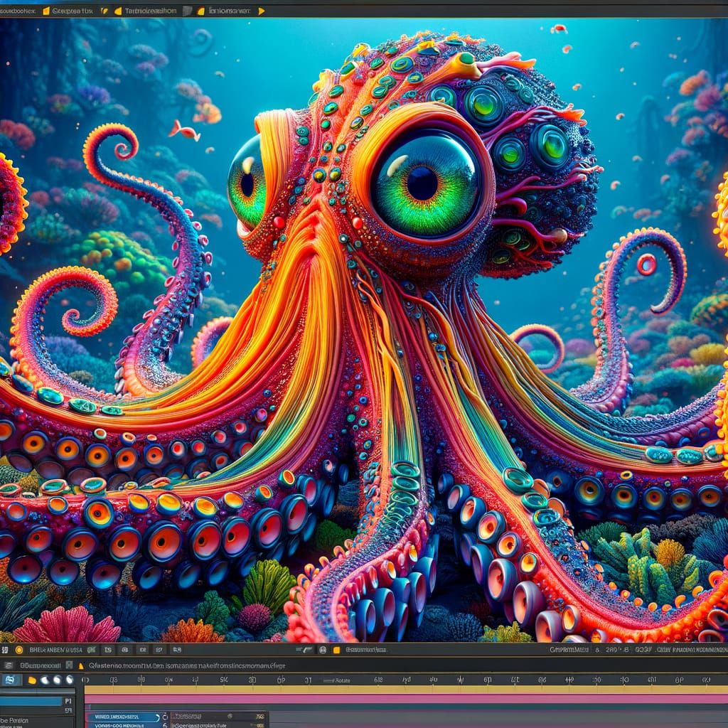
Task: Click the yellow play arrow in the top bar
Action: pyautogui.click(x=261, y=11)
